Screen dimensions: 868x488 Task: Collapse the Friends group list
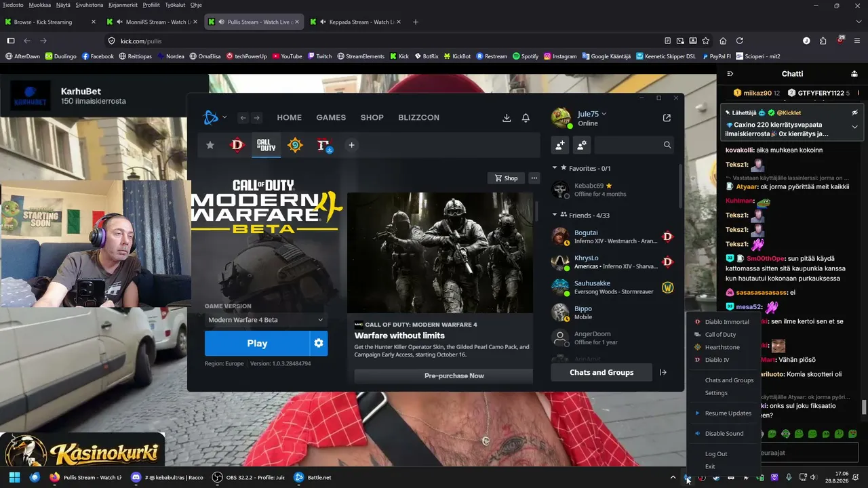click(x=555, y=216)
